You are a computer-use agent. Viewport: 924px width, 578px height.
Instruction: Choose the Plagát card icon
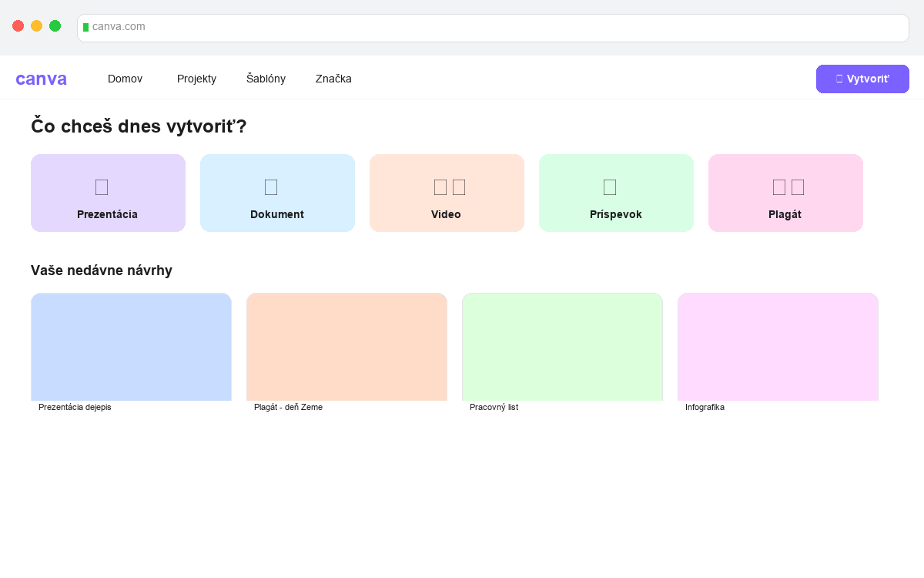[788, 187]
